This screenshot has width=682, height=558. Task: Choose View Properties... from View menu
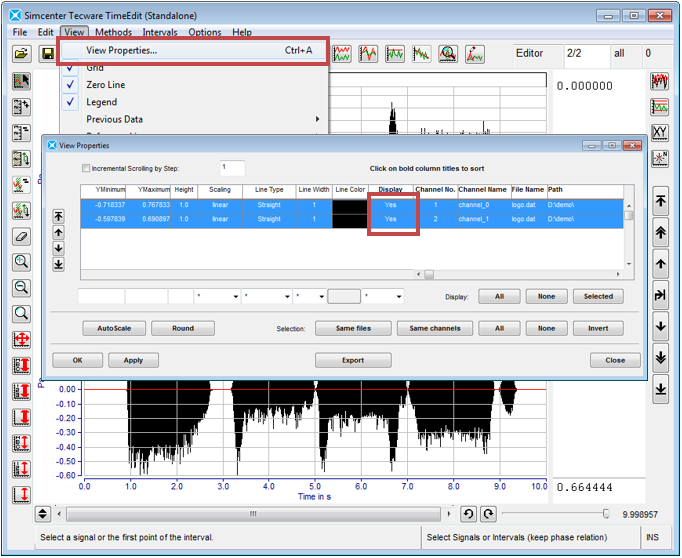tap(193, 50)
